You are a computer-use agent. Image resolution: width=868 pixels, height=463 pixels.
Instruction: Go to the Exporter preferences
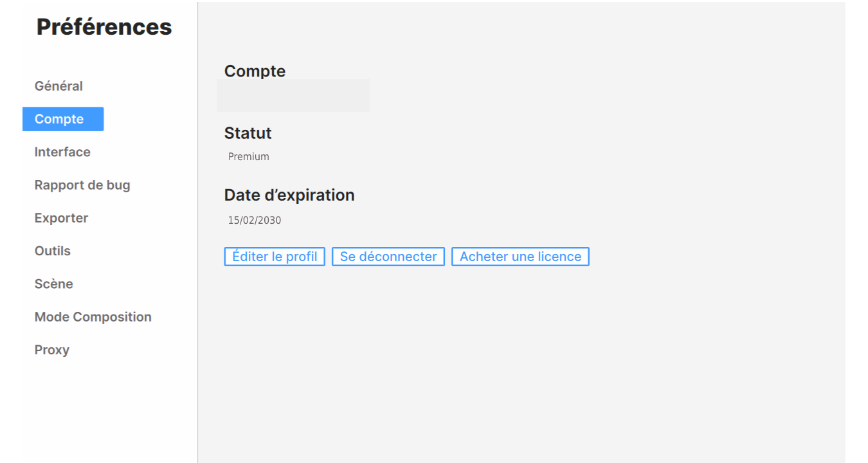pyautogui.click(x=61, y=218)
